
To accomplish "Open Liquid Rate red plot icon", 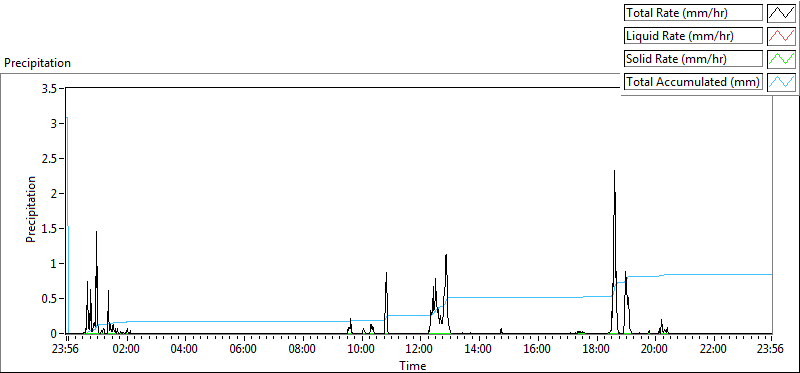I will (x=781, y=36).
